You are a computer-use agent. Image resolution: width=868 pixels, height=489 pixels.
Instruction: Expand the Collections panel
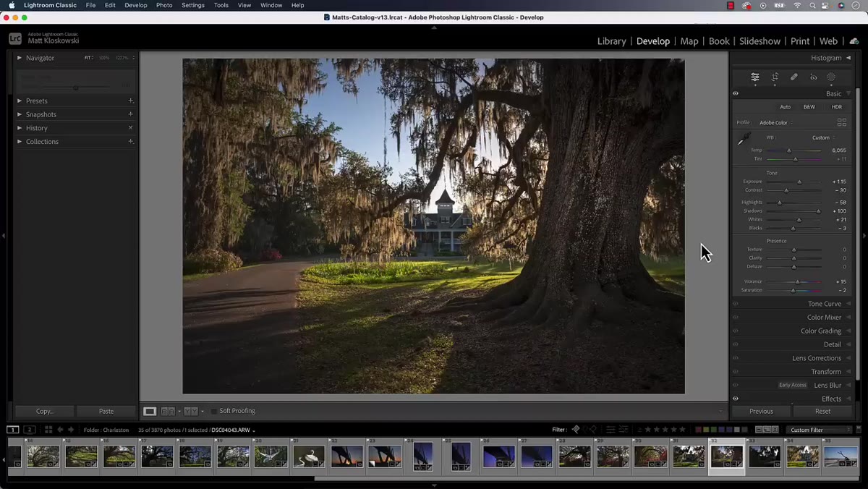[x=20, y=142]
